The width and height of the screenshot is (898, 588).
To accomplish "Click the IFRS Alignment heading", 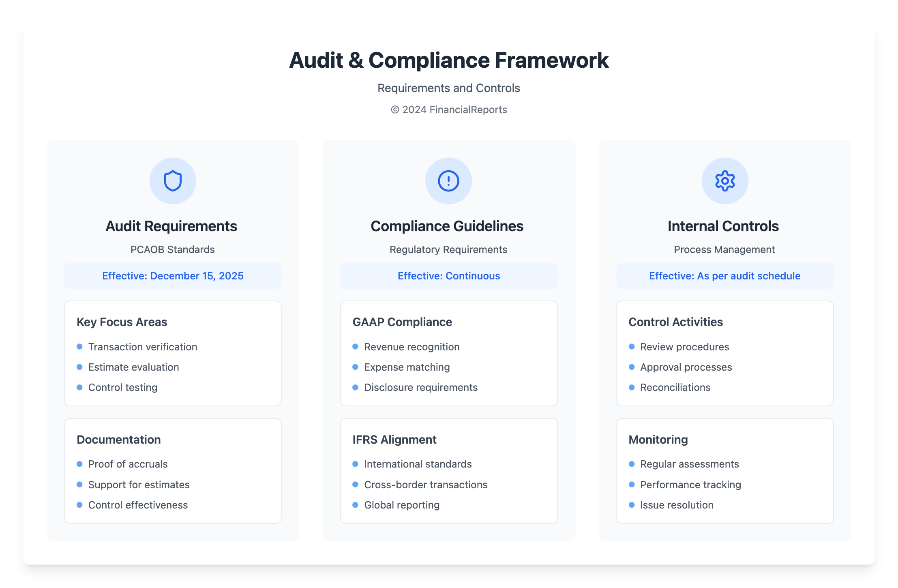I will 394,439.
